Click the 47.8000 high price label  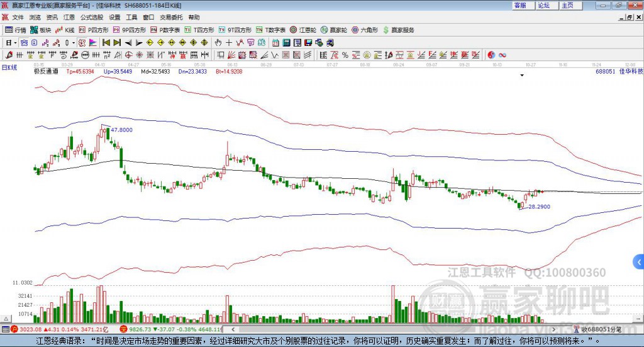coord(121,130)
